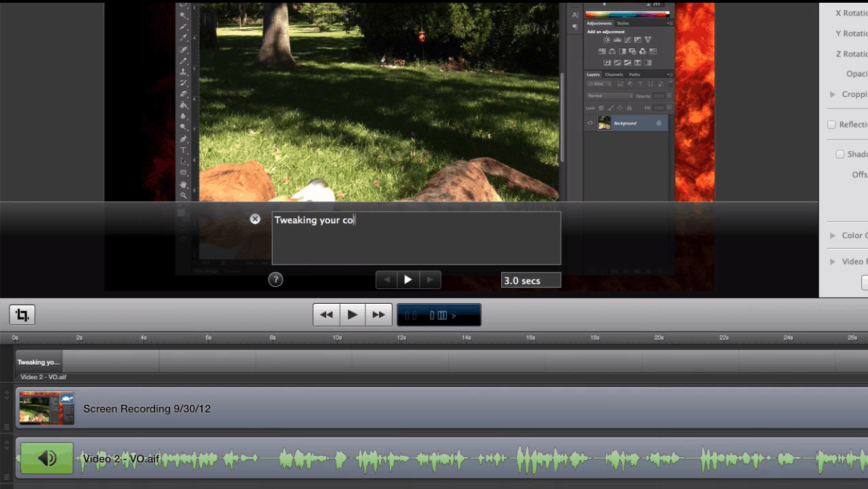Open caption help question mark icon
Viewport: 868px width, 489px height.
(x=275, y=279)
